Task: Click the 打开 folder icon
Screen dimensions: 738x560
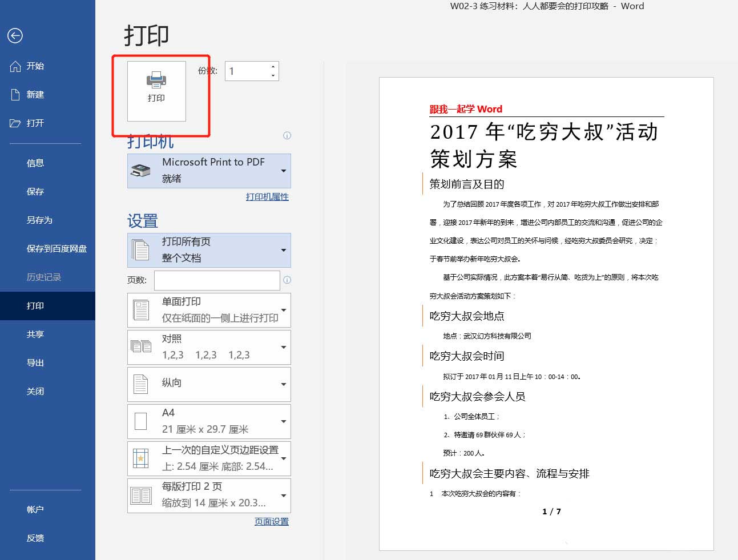Action: (15, 123)
